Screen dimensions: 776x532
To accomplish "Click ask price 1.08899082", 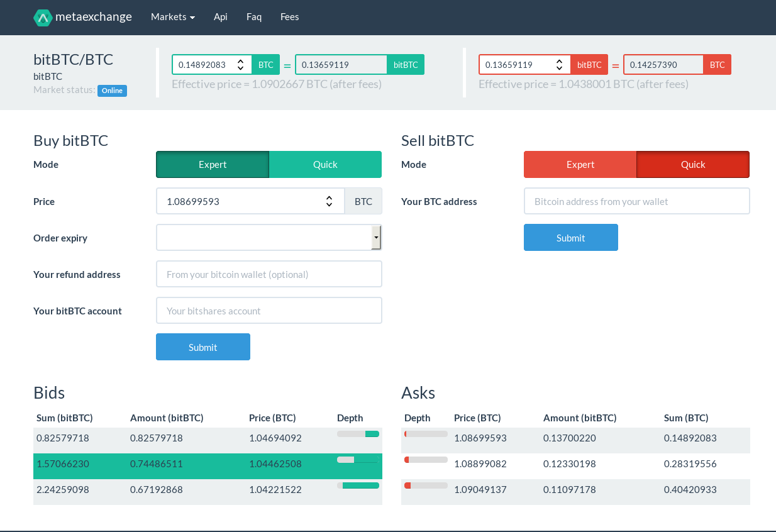I will pos(480,463).
